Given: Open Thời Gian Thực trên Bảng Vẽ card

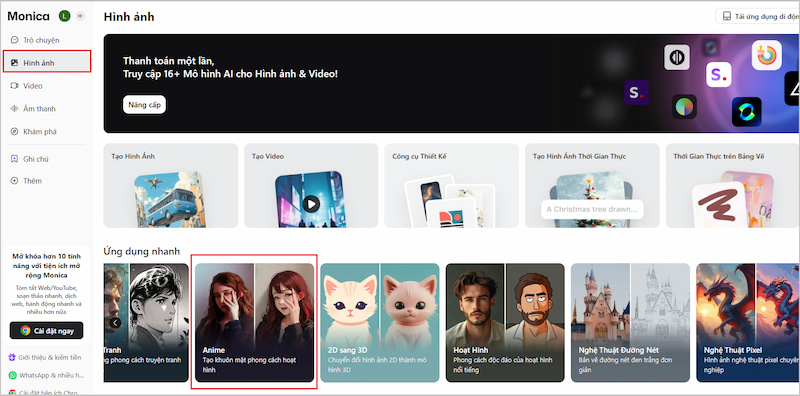Looking at the screenshot, I should tap(733, 185).
